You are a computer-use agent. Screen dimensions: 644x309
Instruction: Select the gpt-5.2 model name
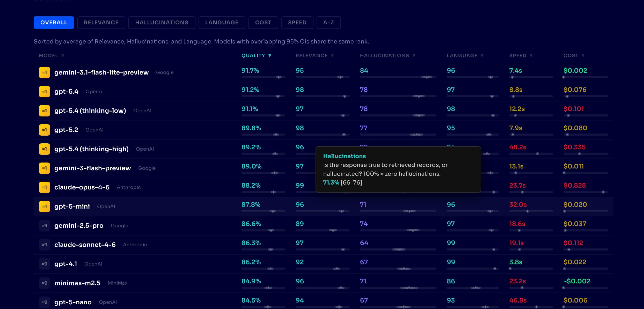[x=66, y=130]
